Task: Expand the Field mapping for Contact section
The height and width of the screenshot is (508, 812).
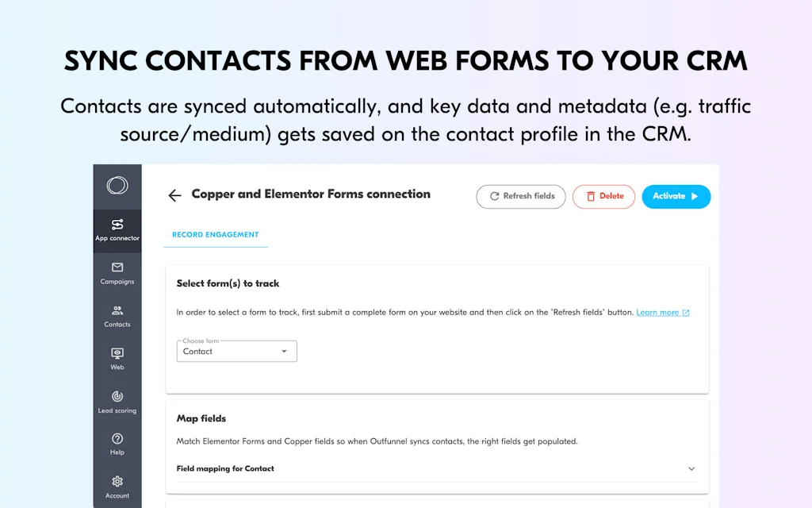Action: (691, 468)
